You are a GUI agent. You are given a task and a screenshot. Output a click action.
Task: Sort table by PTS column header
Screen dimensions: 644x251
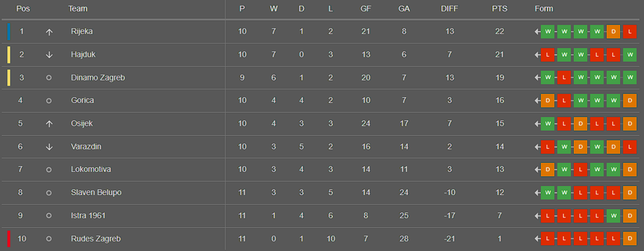tap(500, 8)
